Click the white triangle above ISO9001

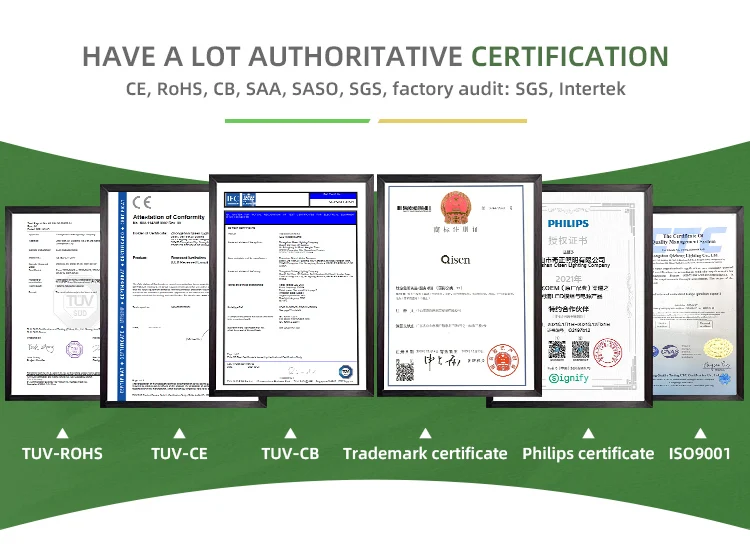point(700,434)
